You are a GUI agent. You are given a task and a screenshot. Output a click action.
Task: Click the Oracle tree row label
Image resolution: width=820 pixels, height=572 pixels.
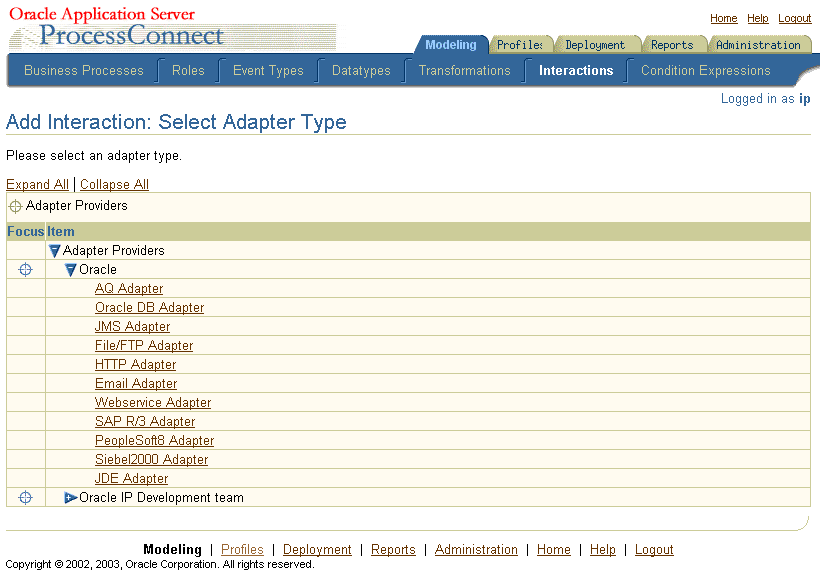click(x=98, y=270)
